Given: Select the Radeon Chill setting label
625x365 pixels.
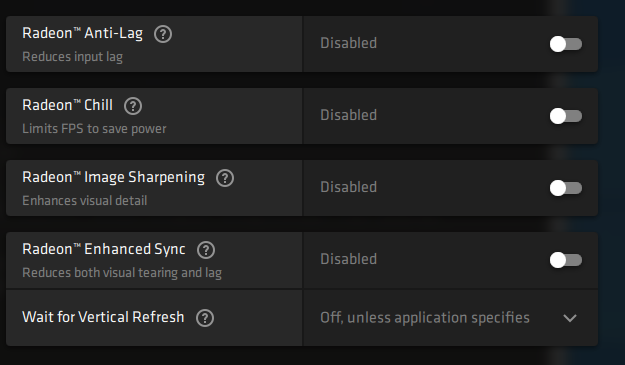Looking at the screenshot, I should pos(67,105).
